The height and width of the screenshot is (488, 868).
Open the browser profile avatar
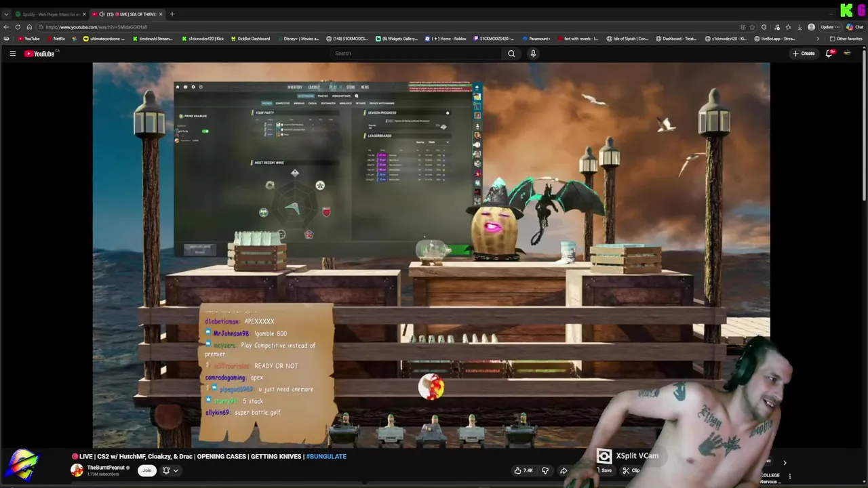[812, 27]
